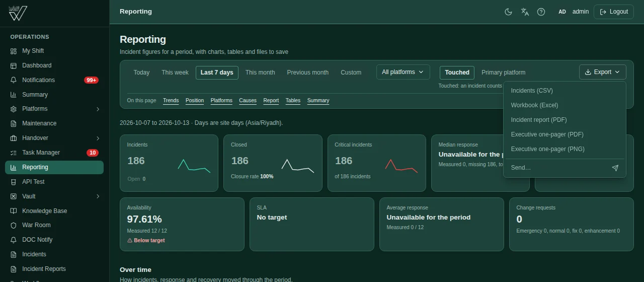
Task: Click the 99+ notifications badge
Action: pyautogui.click(x=91, y=80)
